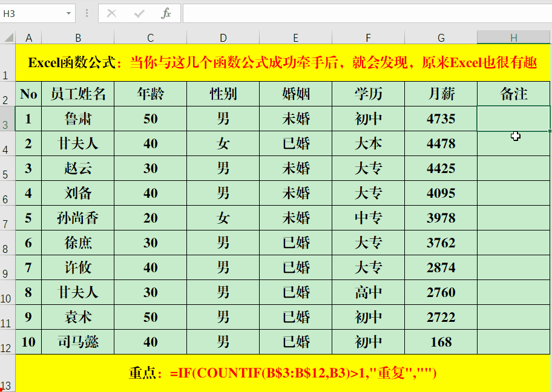Select the salary cell 2874
Image resolution: width=552 pixels, height=392 pixels.
pyautogui.click(x=441, y=267)
